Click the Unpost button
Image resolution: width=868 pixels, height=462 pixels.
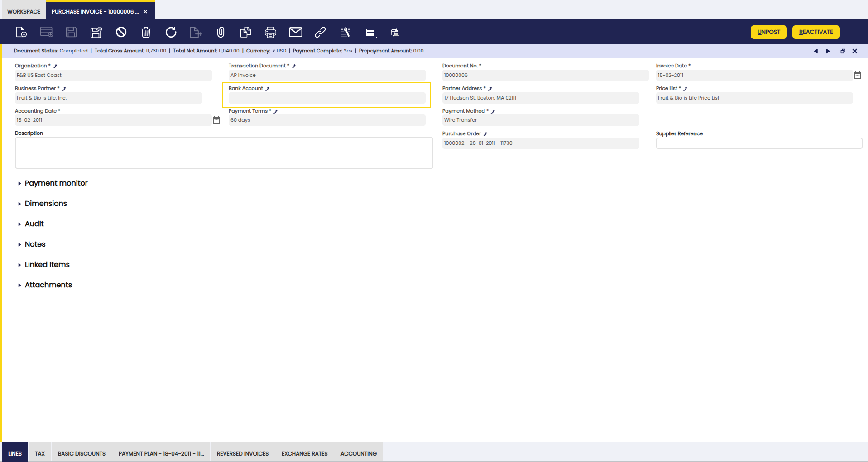point(769,32)
